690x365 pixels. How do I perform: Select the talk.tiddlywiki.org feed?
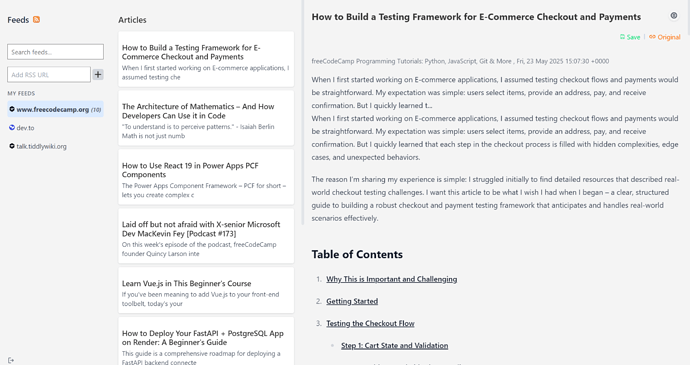tap(55, 146)
